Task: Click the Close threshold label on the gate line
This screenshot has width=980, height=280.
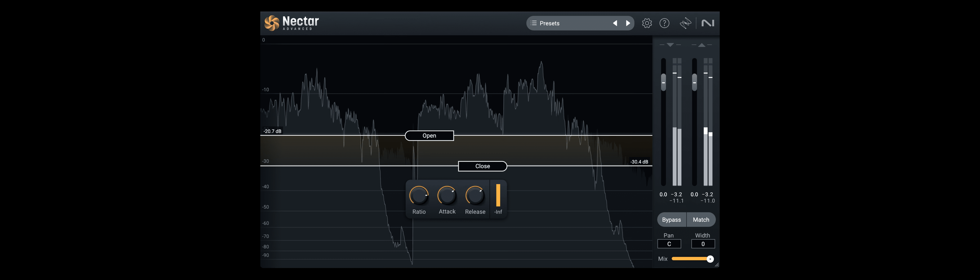Action: pyautogui.click(x=482, y=166)
